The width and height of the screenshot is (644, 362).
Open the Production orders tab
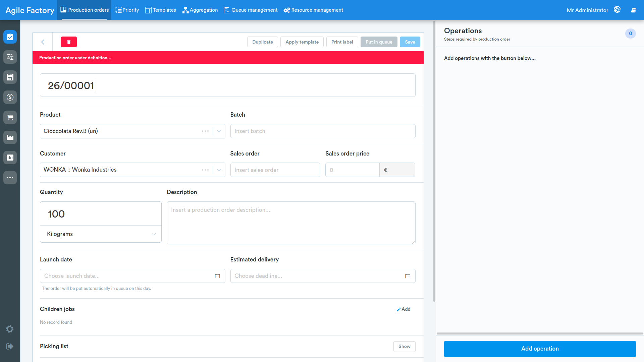click(x=85, y=10)
